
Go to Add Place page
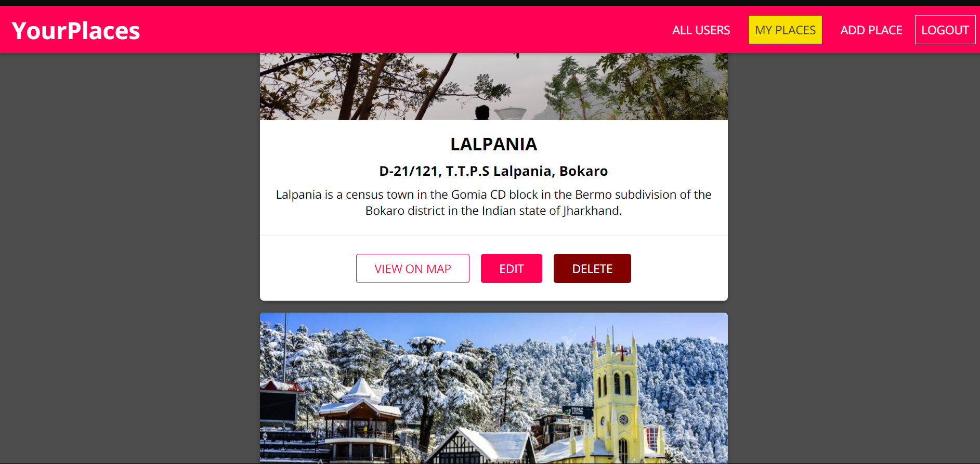871,30
